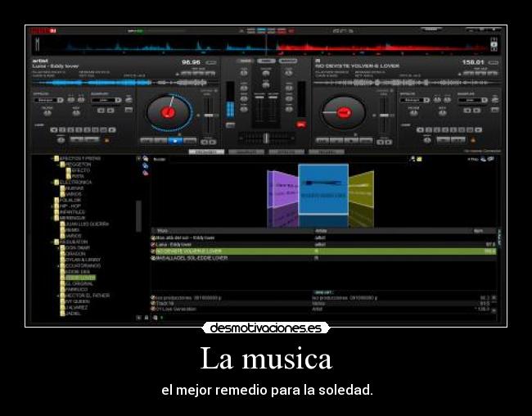Image resolution: width=532 pixels, height=416 pixels.
Task: Nudge right deck pitch bend plus
Action: [x=389, y=142]
